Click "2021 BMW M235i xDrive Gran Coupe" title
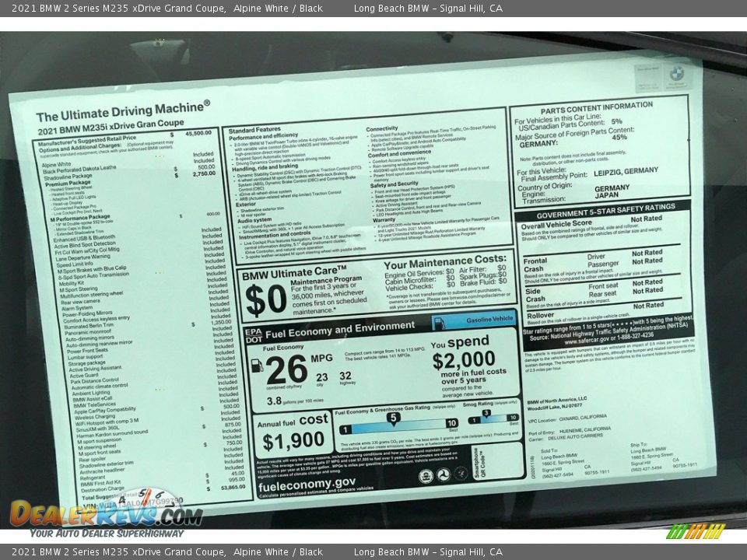 111,127
